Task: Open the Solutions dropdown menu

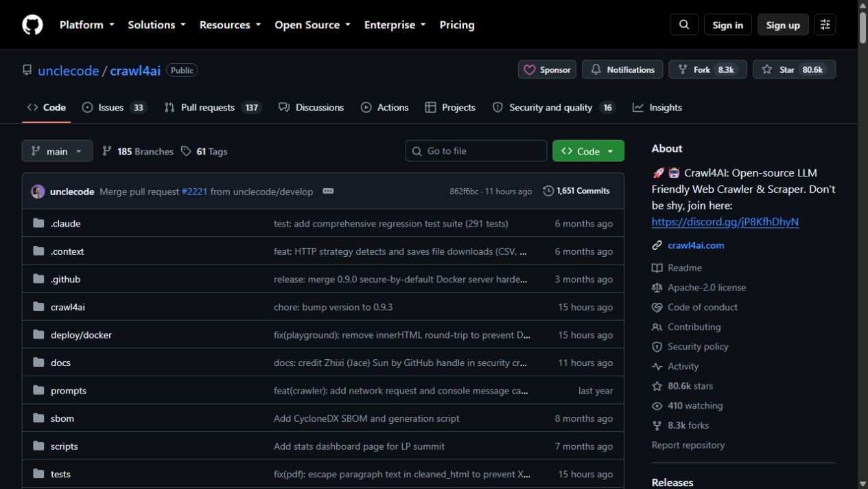Action: coord(156,25)
